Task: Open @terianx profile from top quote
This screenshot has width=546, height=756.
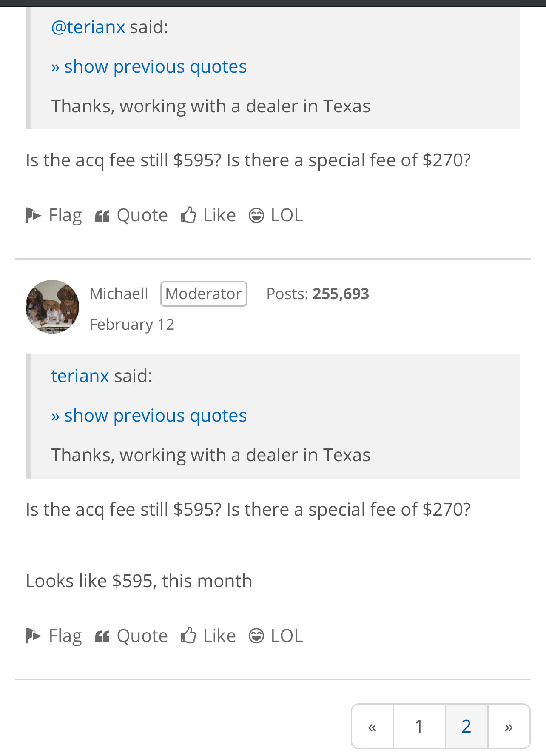Action: click(88, 27)
